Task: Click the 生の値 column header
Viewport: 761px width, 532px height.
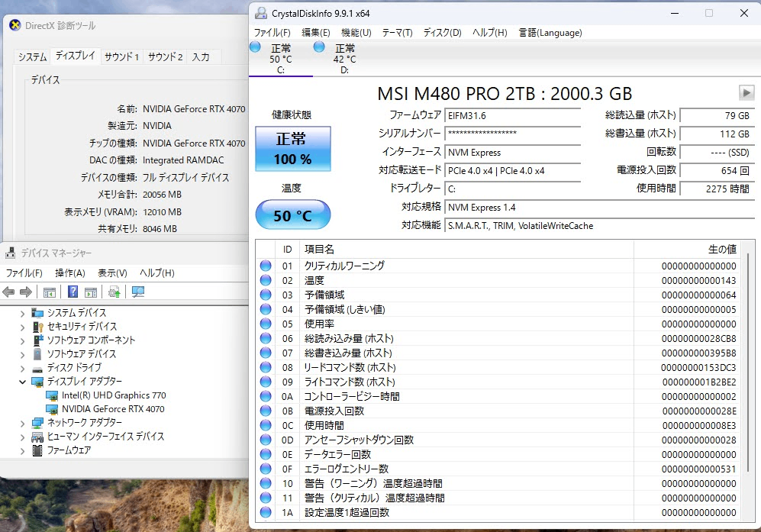Action: coord(687,249)
